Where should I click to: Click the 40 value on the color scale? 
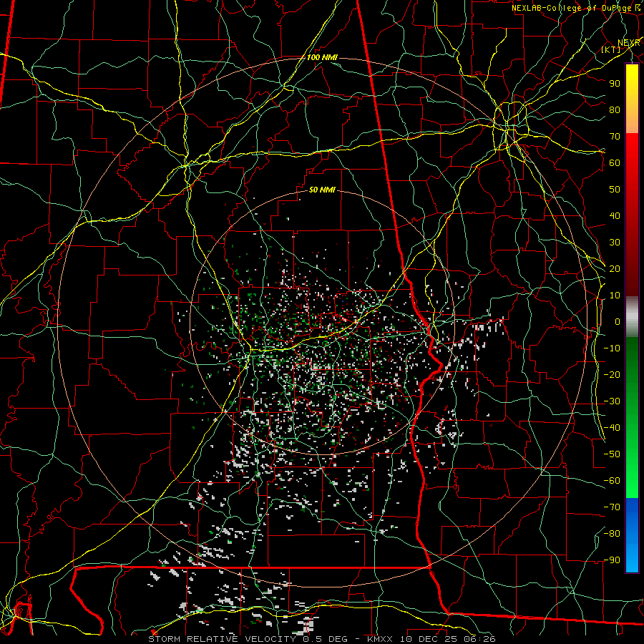point(615,215)
